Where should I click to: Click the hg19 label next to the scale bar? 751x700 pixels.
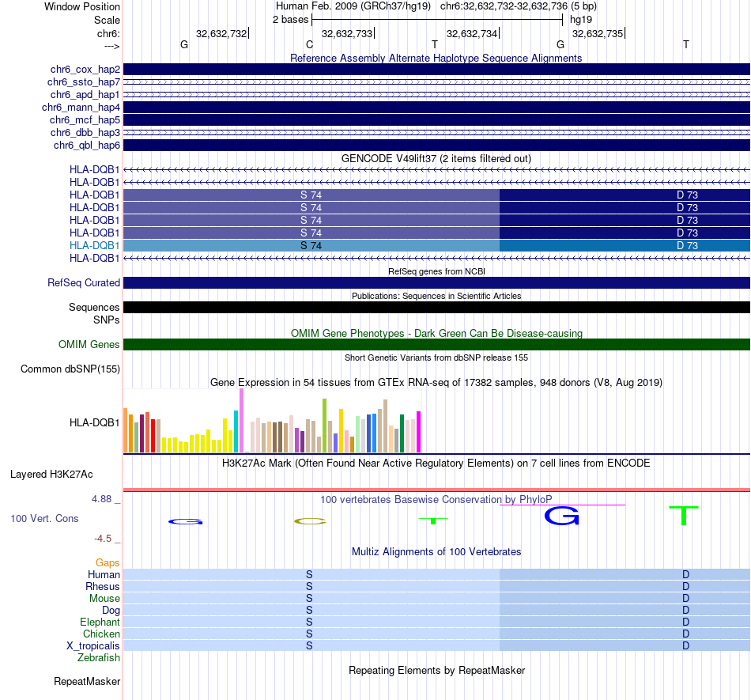pyautogui.click(x=581, y=20)
